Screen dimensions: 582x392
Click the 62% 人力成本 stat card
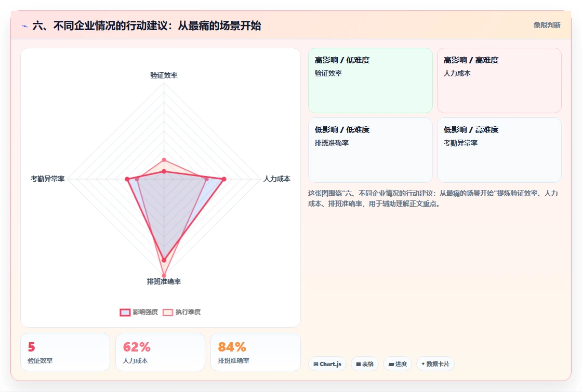point(161,352)
